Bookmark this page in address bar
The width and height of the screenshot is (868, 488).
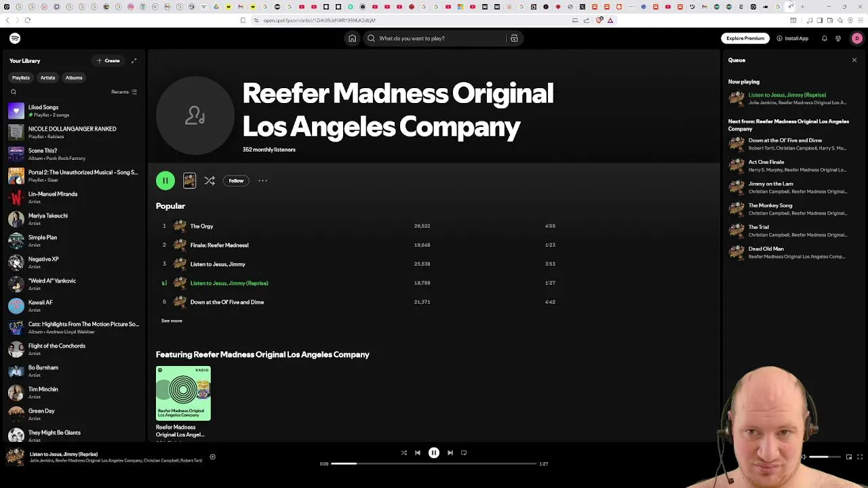click(243, 20)
